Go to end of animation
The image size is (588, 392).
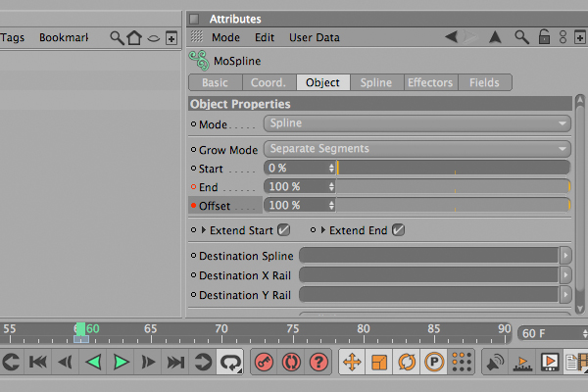pyautogui.click(x=175, y=363)
